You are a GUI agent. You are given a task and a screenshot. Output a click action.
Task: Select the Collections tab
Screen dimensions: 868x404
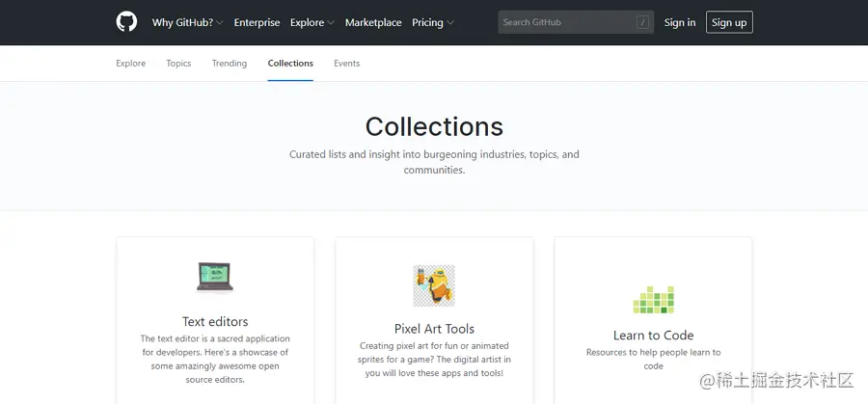(x=290, y=63)
